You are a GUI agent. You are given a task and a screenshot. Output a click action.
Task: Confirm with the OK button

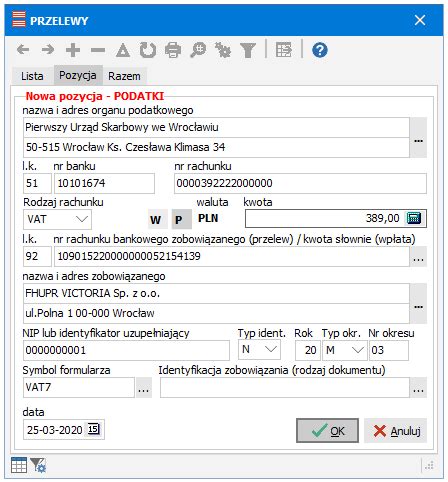tap(327, 431)
